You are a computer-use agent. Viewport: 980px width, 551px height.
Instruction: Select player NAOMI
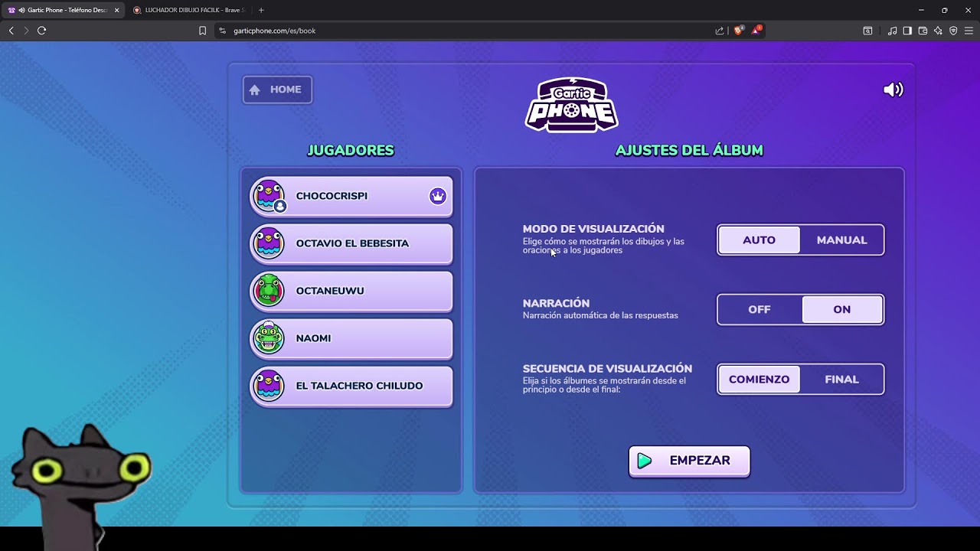(351, 338)
